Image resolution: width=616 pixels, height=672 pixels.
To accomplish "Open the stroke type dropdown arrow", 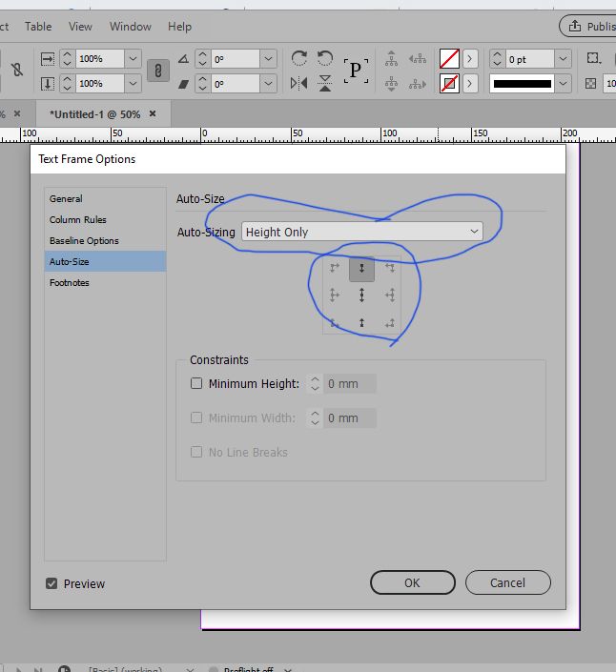I will [563, 84].
